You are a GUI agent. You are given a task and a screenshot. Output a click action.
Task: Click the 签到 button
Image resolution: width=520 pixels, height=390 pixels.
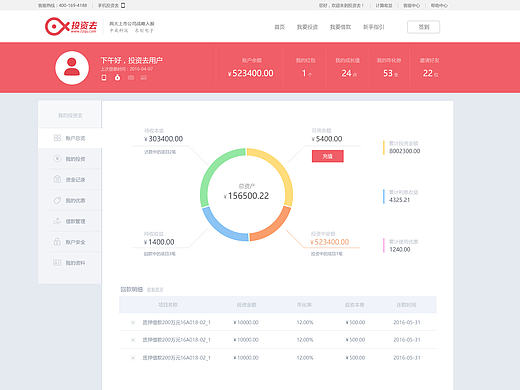click(423, 27)
